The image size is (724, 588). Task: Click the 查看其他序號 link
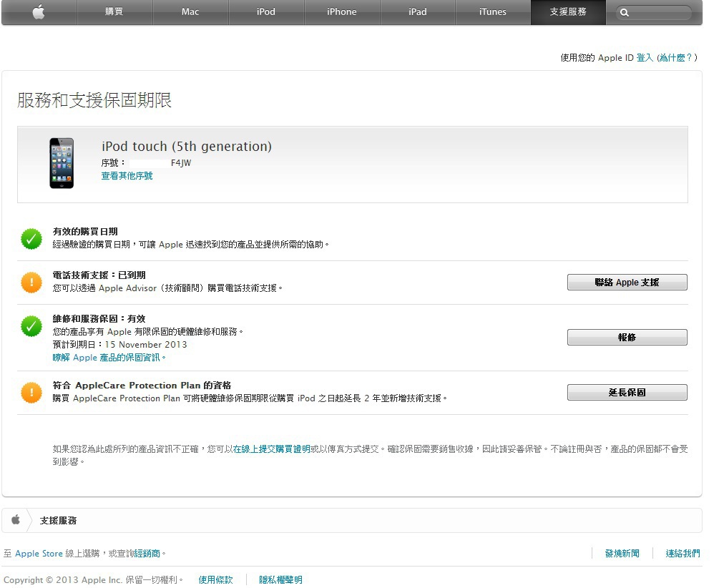(x=127, y=176)
